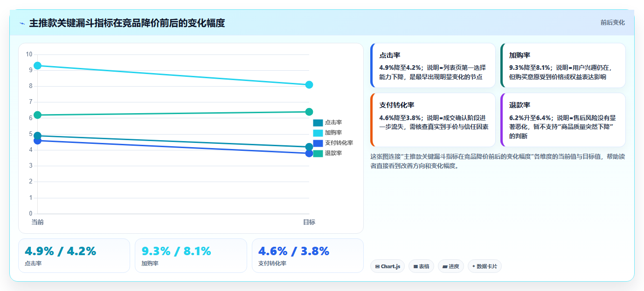Click 加购率 legend label
The image size is (644, 291).
(x=333, y=133)
